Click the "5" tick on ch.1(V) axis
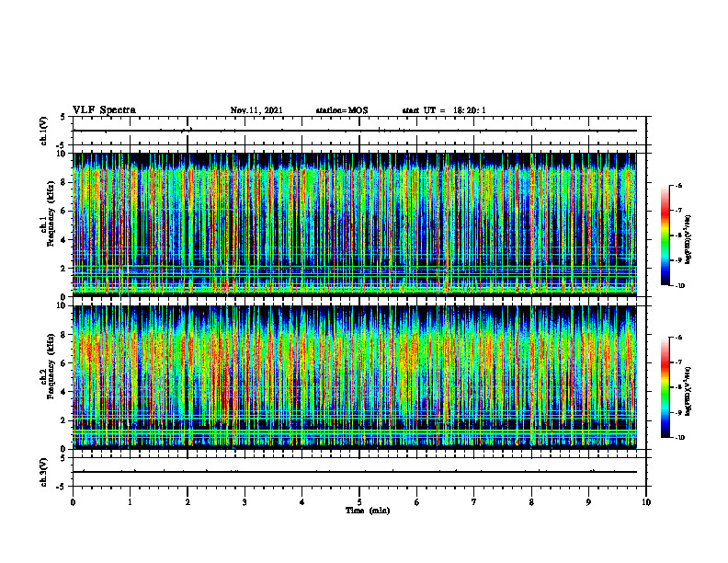Viewport: 728px width, 563px height. point(64,117)
